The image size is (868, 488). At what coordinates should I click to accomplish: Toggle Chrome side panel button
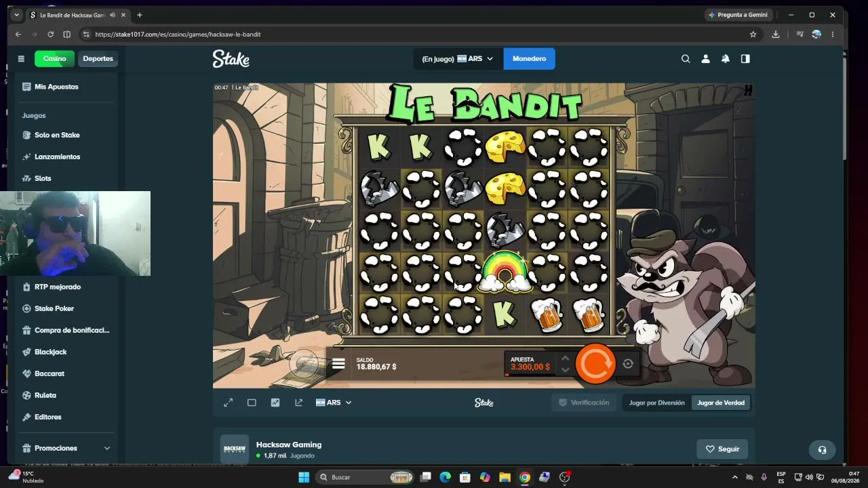[x=66, y=35]
